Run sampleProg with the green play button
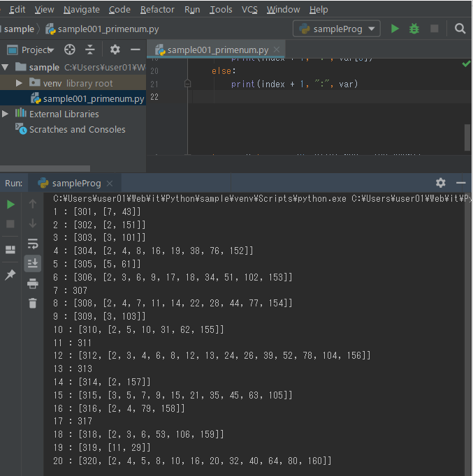Screen dimensions: 473x476 pyautogui.click(x=395, y=29)
